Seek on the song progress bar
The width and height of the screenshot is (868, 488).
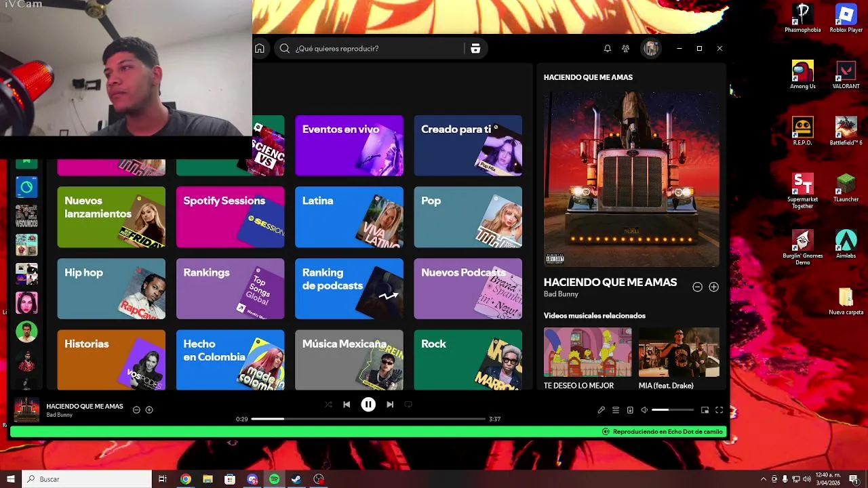click(x=368, y=419)
